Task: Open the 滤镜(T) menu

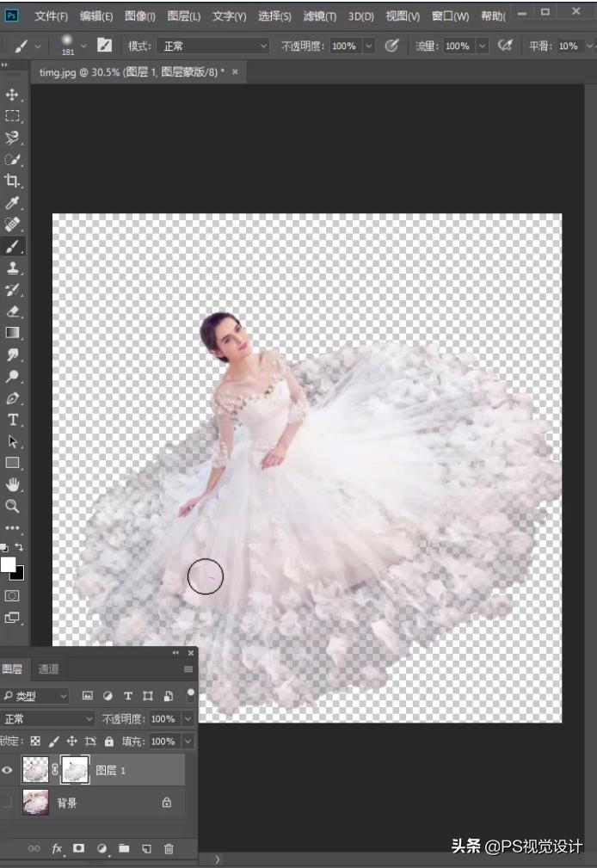Action: click(319, 16)
